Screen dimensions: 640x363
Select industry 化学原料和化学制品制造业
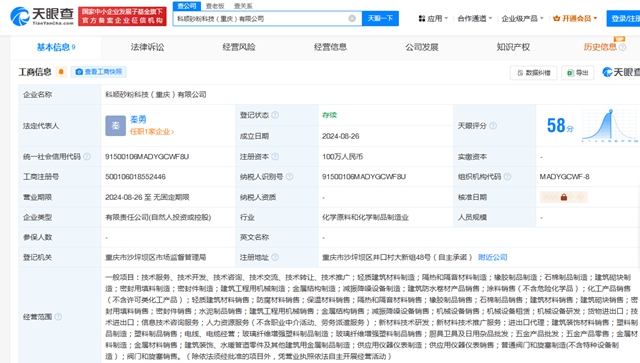point(365,217)
